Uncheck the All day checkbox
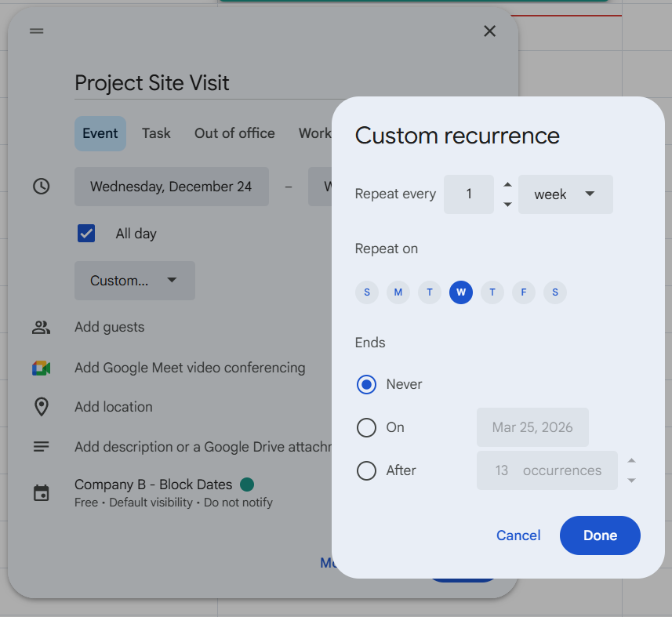 86,233
